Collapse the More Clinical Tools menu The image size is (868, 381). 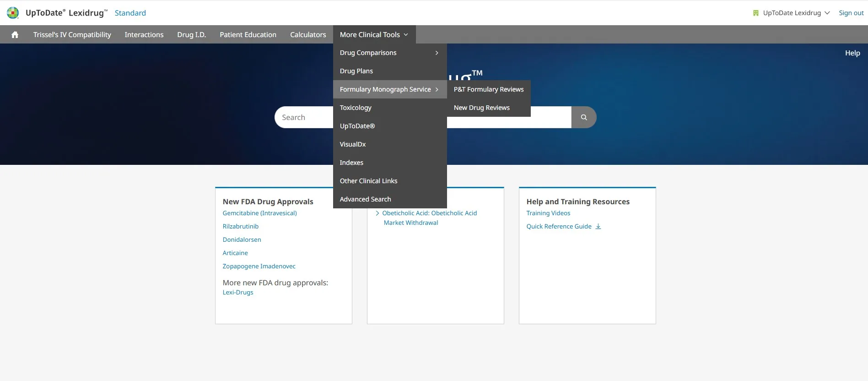click(374, 35)
